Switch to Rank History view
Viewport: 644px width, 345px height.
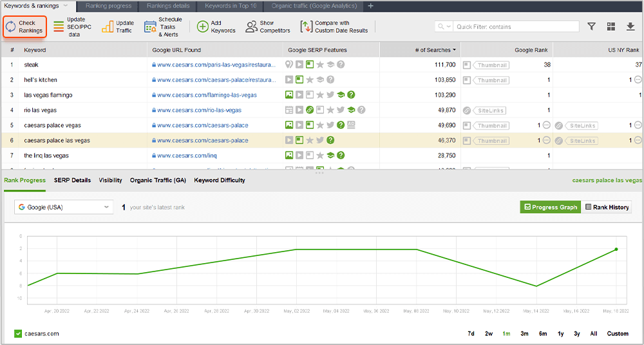point(607,207)
